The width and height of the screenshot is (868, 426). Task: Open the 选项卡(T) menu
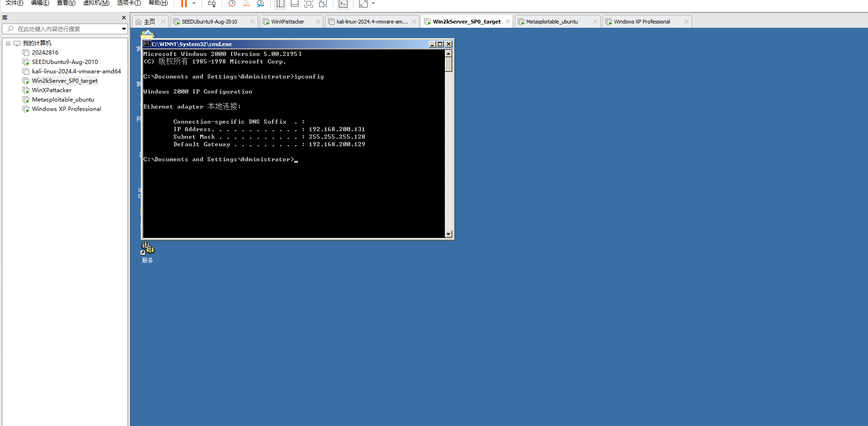coord(129,3)
